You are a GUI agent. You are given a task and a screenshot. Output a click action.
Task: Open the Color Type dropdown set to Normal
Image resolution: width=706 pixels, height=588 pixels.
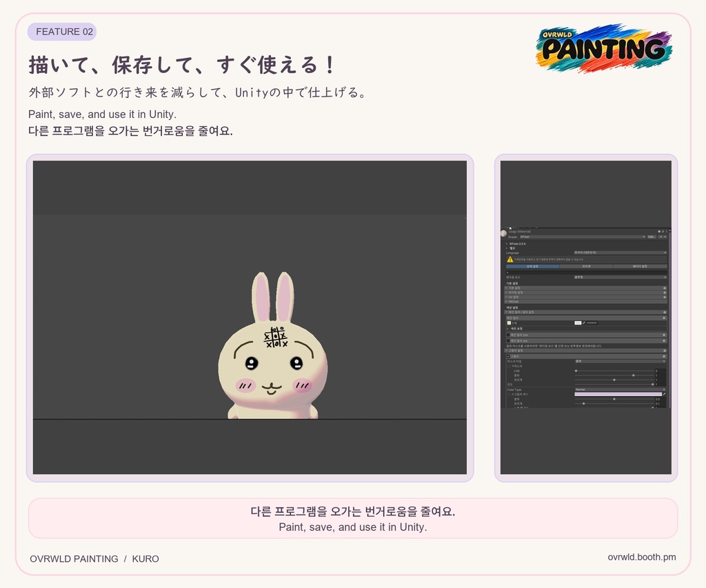pos(621,389)
